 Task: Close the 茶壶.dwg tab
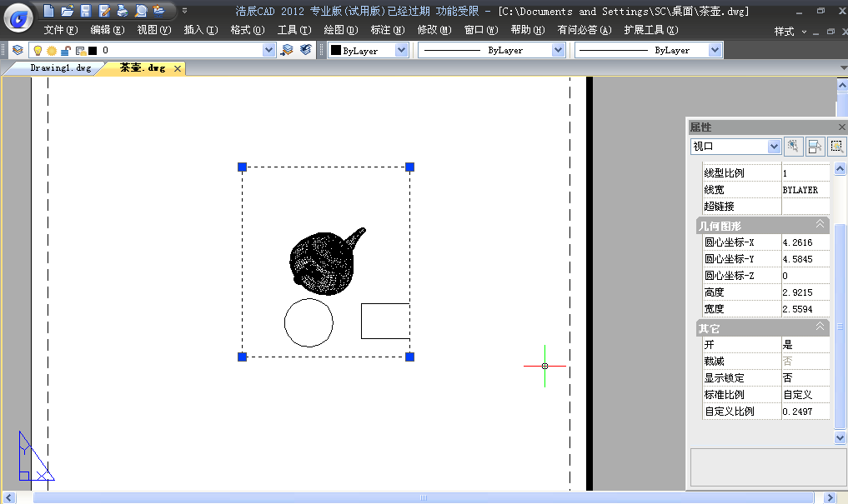pyautogui.click(x=177, y=68)
